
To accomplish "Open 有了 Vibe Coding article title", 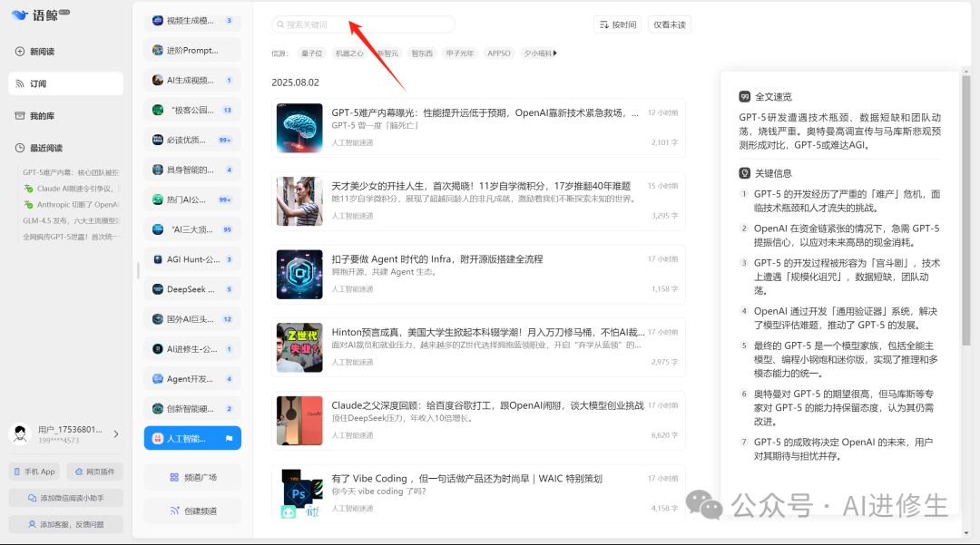I will point(466,478).
